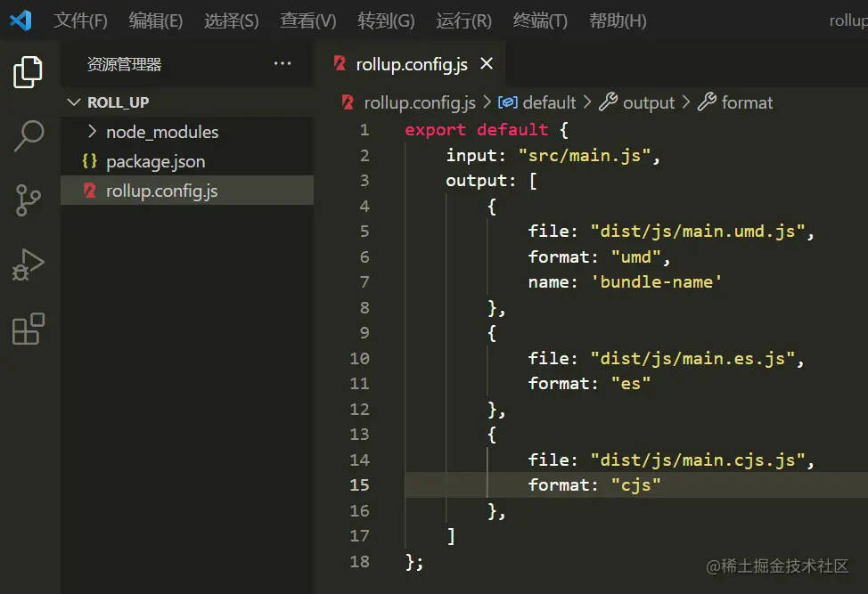This screenshot has height=594, width=868.
Task: Click the output breadcrumb segment
Action: point(649,103)
